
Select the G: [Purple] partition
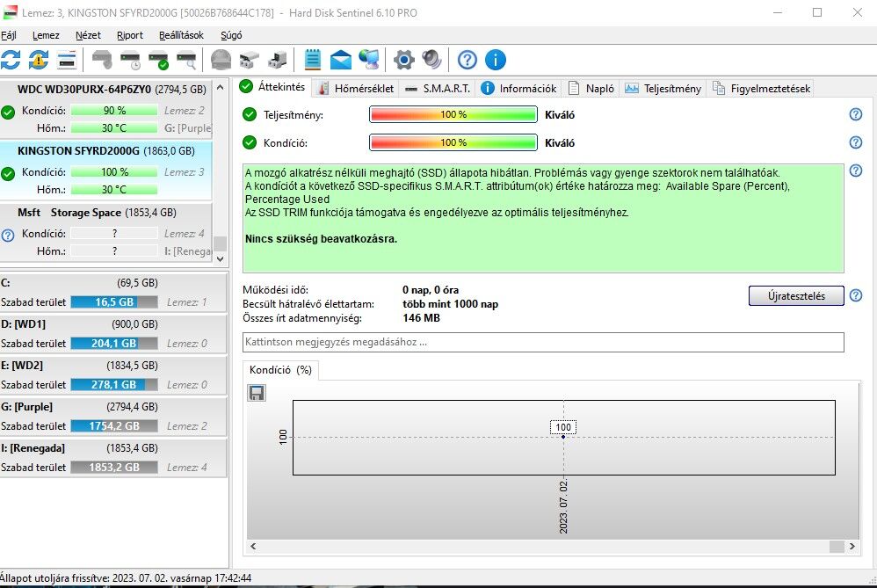click(113, 417)
